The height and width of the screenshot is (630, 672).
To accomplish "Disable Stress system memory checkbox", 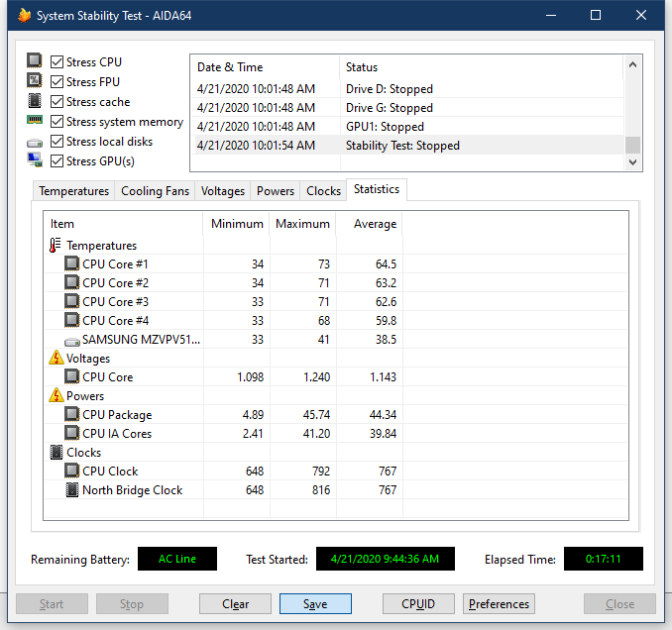I will [57, 122].
